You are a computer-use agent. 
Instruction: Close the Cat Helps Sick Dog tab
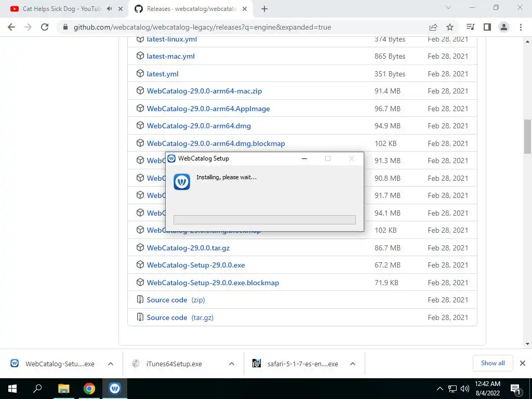pos(121,9)
